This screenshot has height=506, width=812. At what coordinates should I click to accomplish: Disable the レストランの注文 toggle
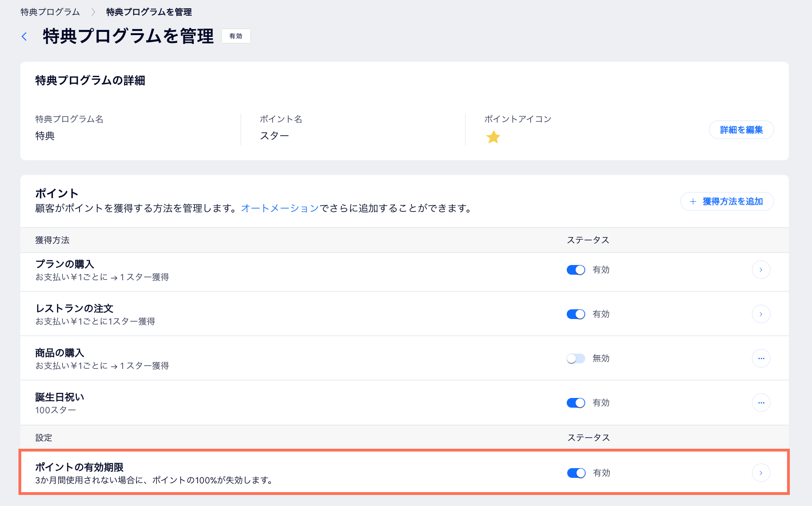pyautogui.click(x=576, y=314)
